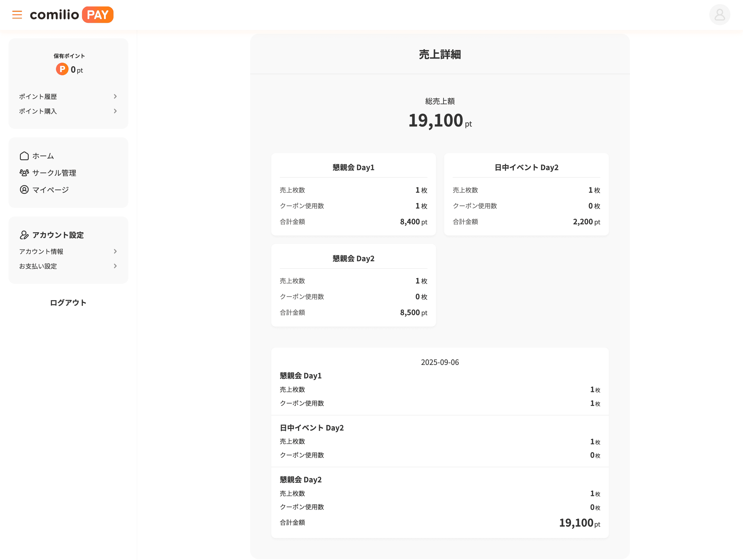Select the 2025-09-06 date heading
This screenshot has width=743, height=560.
pyautogui.click(x=439, y=362)
